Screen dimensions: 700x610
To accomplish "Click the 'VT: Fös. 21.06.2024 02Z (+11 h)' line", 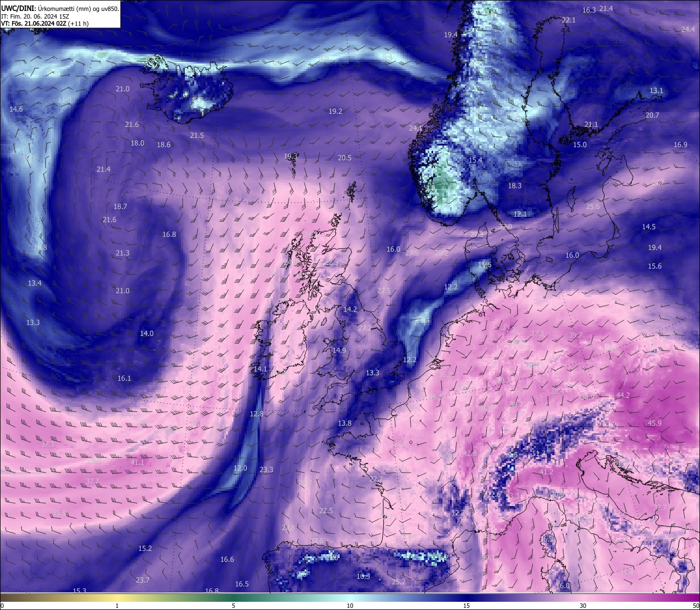I will tap(45, 24).
